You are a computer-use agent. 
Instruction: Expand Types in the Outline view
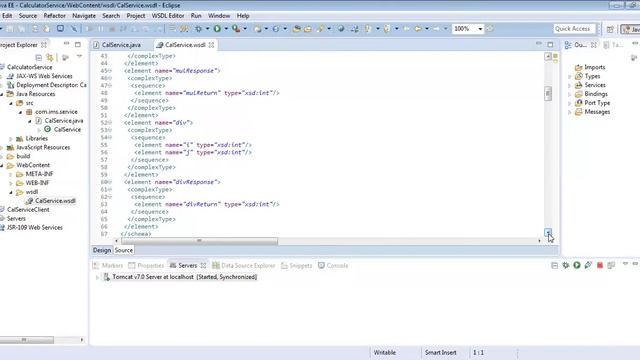coord(570,76)
